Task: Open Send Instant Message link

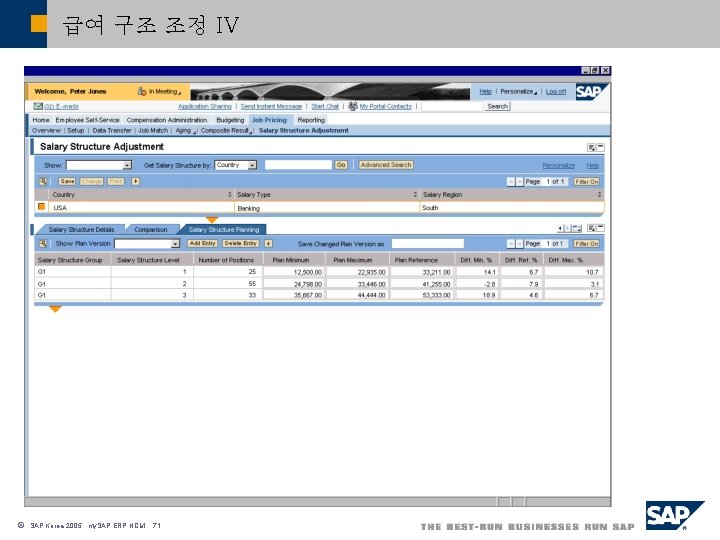Action: click(x=271, y=106)
